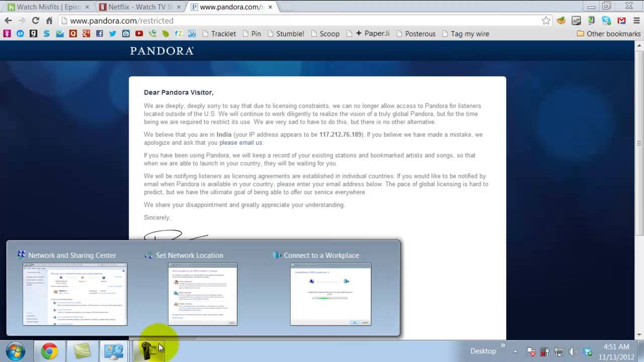Open the green leaf bookmark icon
The height and width of the screenshot is (362, 644).
pos(166,34)
